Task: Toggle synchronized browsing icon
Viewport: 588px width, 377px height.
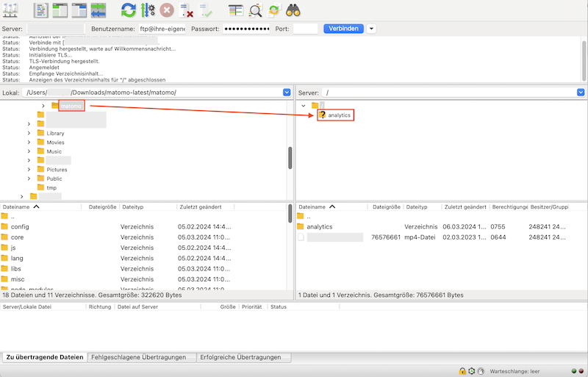Action: (273, 10)
